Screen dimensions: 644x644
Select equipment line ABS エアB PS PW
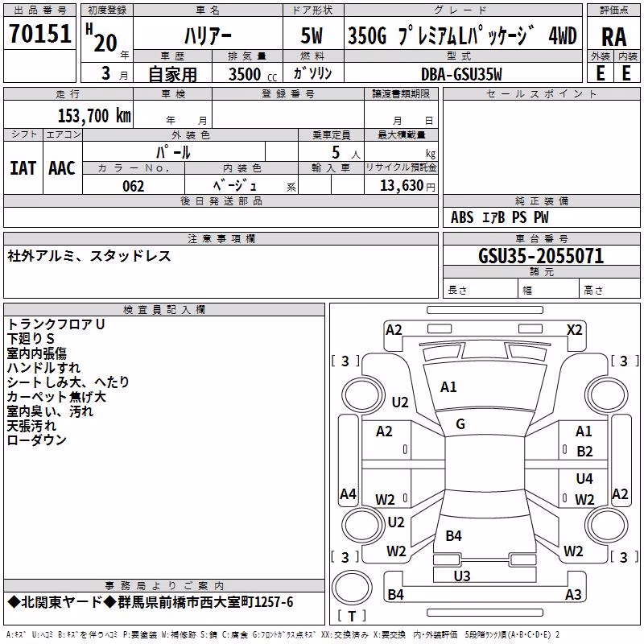click(499, 217)
